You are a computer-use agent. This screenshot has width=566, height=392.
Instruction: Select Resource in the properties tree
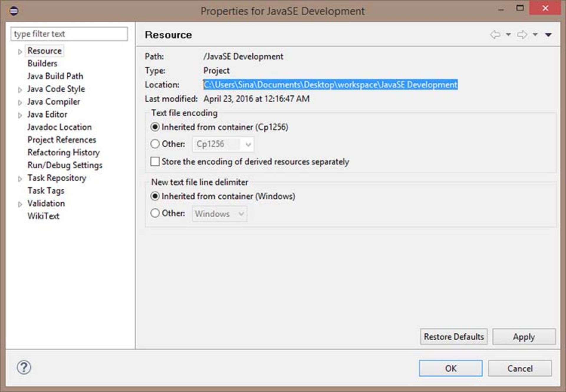click(x=45, y=51)
